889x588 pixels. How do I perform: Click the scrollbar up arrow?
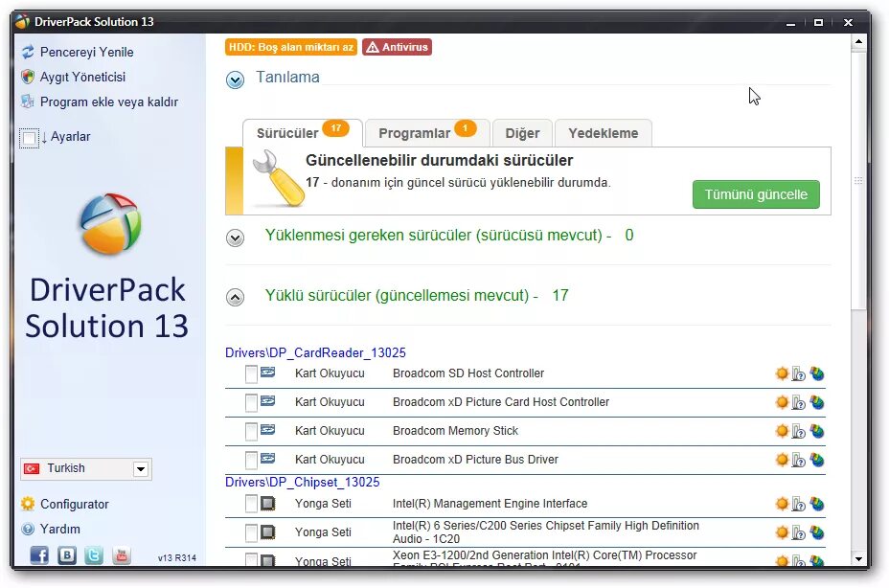pyautogui.click(x=858, y=41)
